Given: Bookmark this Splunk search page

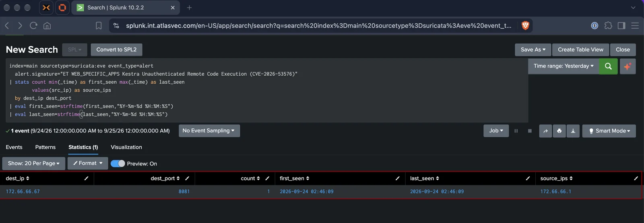Looking at the screenshot, I should click(x=99, y=26).
